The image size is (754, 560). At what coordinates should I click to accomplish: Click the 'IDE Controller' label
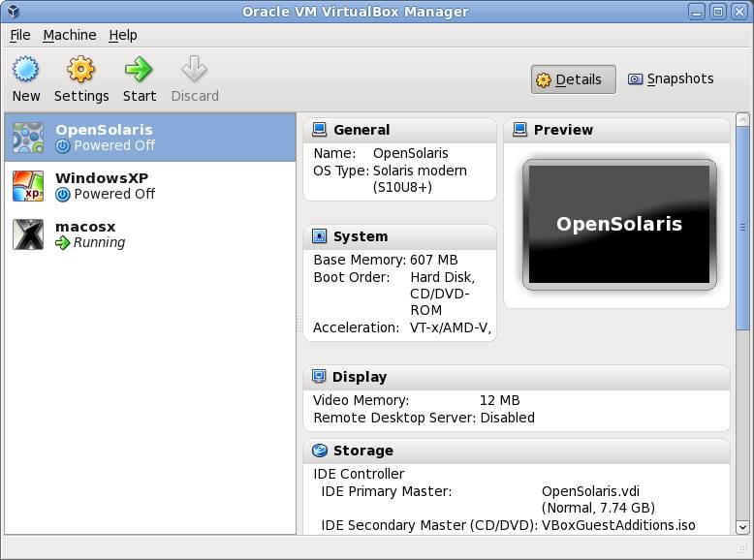[x=359, y=474]
